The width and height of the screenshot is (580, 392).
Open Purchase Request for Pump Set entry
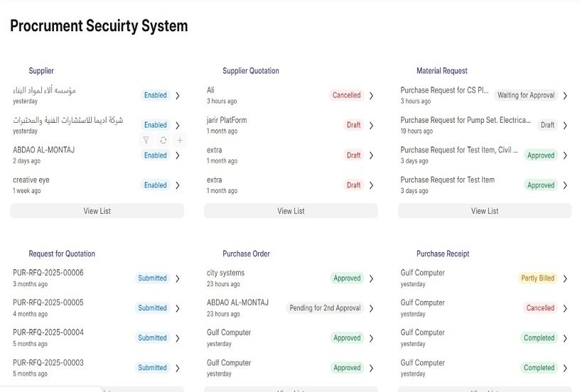pos(465,121)
